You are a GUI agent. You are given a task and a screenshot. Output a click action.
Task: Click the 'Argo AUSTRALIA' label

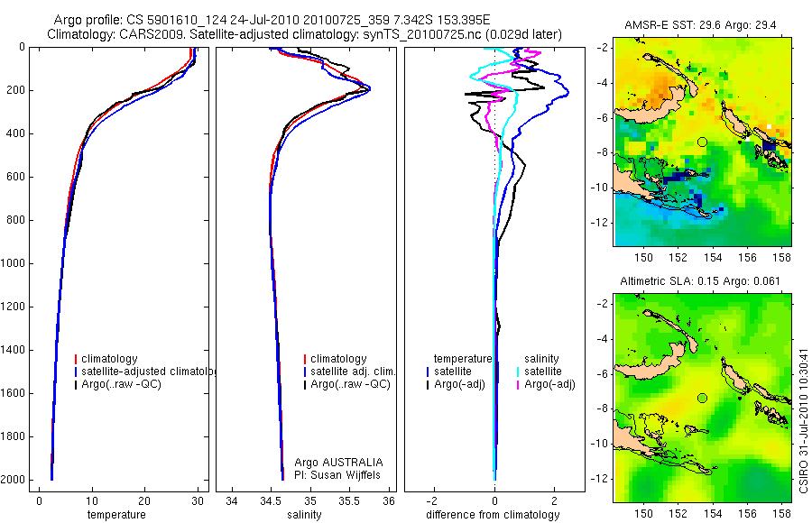coord(338,463)
